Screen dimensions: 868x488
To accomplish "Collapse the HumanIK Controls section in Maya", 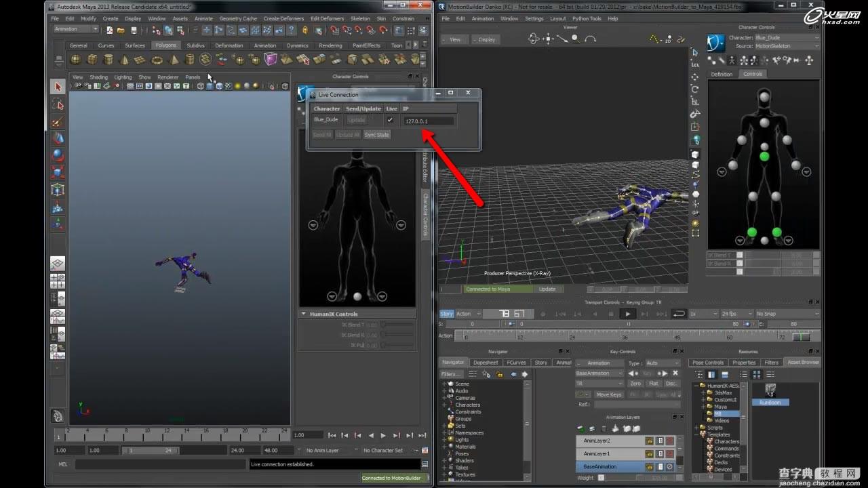I will (304, 314).
